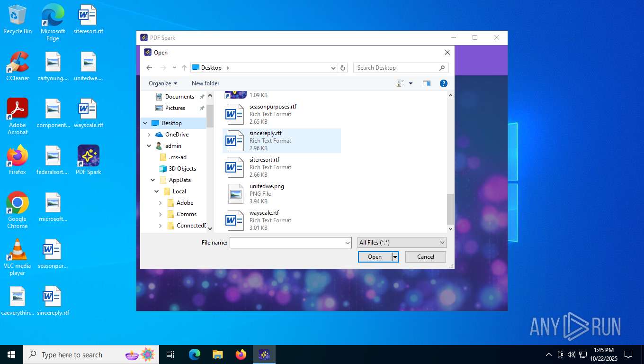This screenshot has width=644, height=364.
Task: Click the Up one level arrow
Action: [x=184, y=68]
